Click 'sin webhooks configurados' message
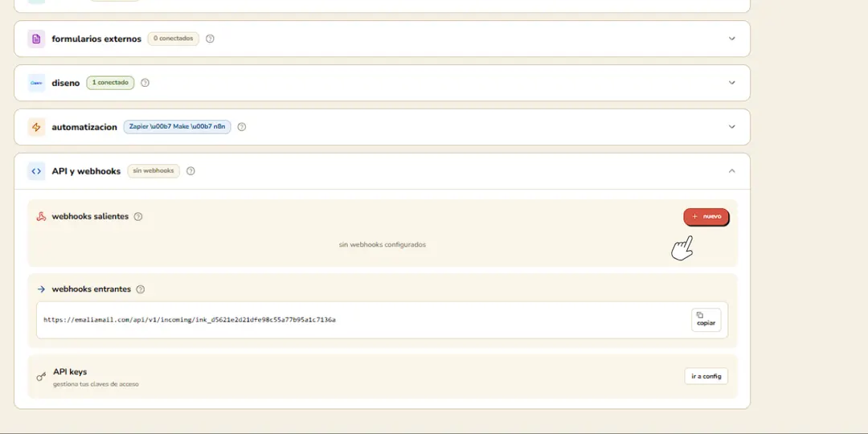868x434 pixels. pyautogui.click(x=383, y=244)
